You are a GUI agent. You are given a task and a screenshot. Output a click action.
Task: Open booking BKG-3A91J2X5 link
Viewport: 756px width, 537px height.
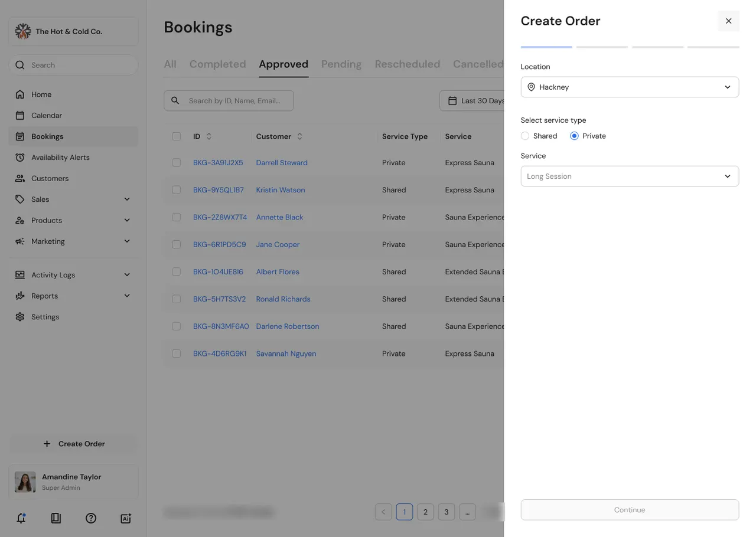218,163
